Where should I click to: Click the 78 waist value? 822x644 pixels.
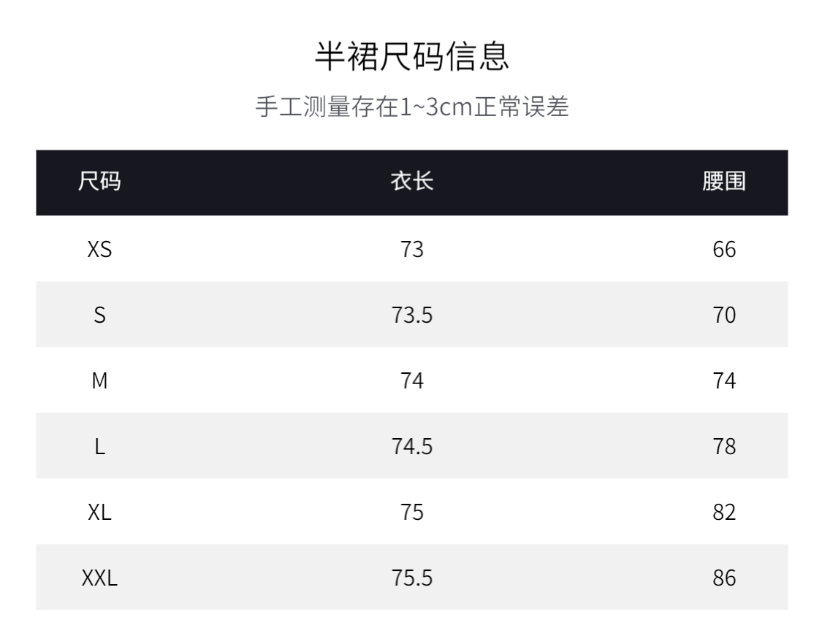pos(724,447)
